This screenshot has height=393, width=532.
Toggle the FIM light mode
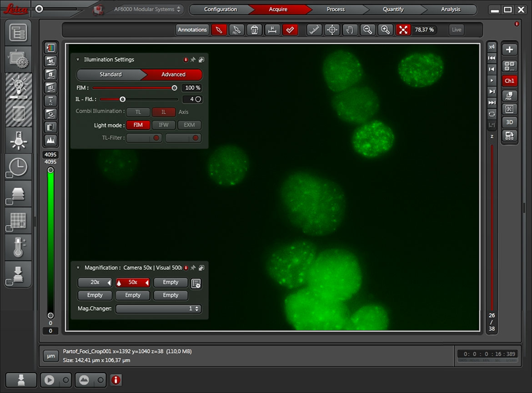tap(138, 125)
